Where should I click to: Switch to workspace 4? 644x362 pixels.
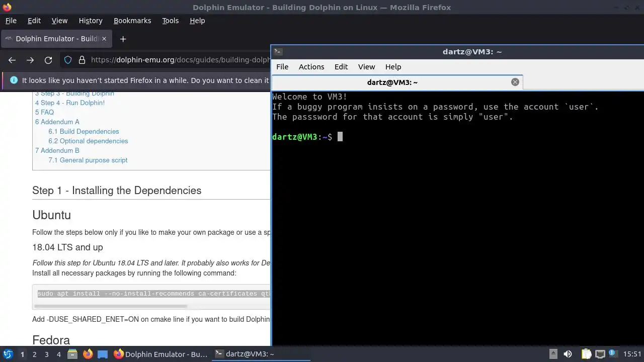[x=58, y=354]
